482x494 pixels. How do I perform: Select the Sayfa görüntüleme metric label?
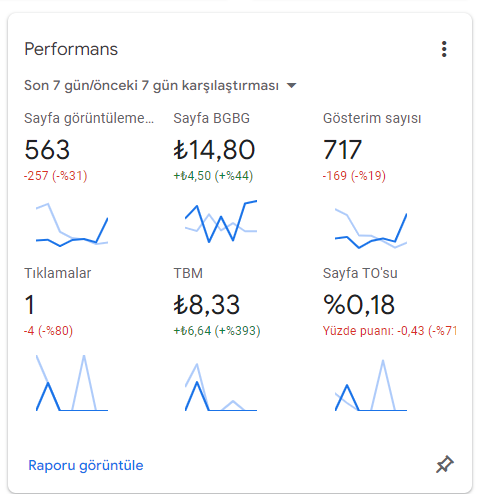point(89,118)
